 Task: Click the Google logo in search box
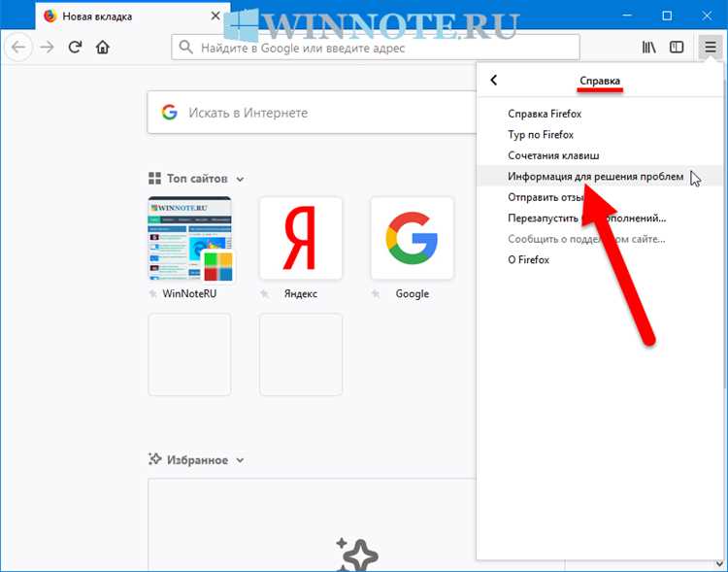pyautogui.click(x=170, y=113)
